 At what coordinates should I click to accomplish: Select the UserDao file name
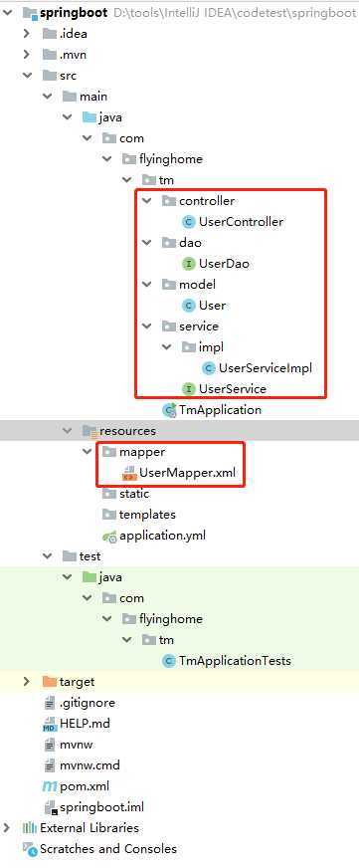pos(224,264)
